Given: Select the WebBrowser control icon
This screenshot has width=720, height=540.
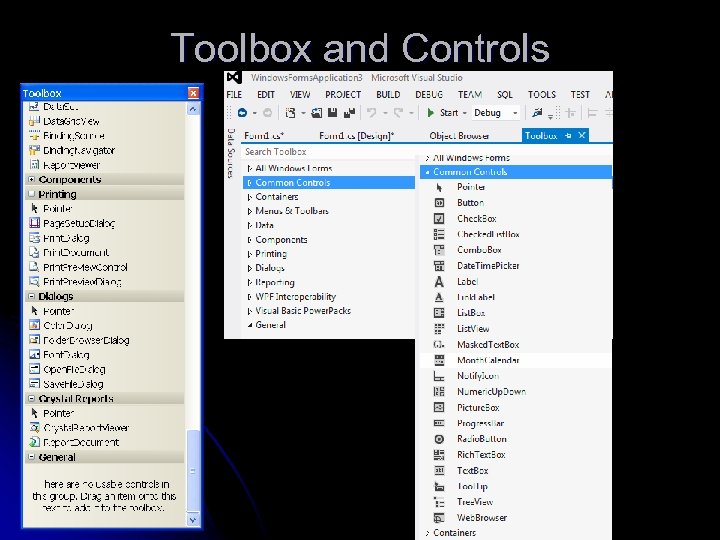Looking at the screenshot, I should pos(439,518).
